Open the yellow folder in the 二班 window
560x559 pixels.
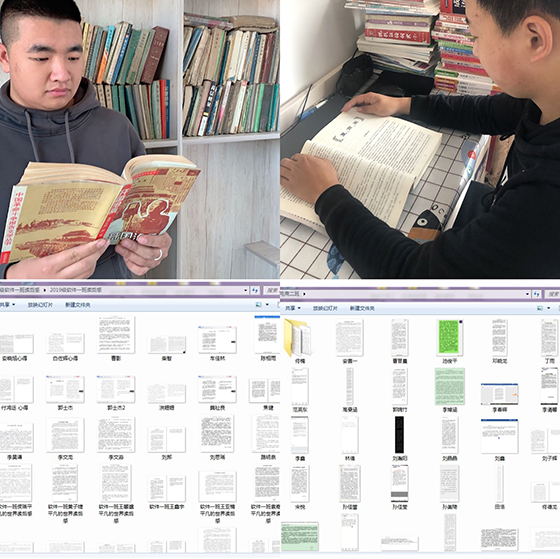298,338
